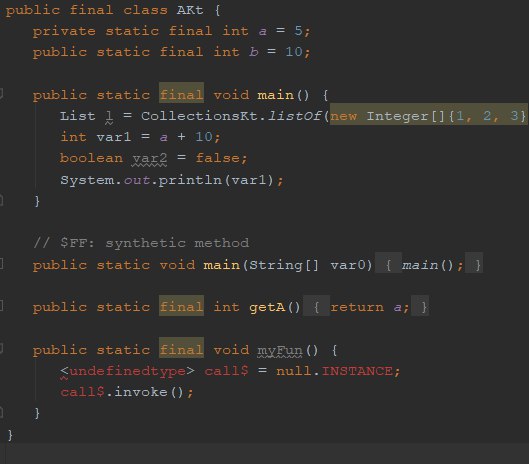Click the println method call
The width and height of the screenshot is (529, 464).
190,180
